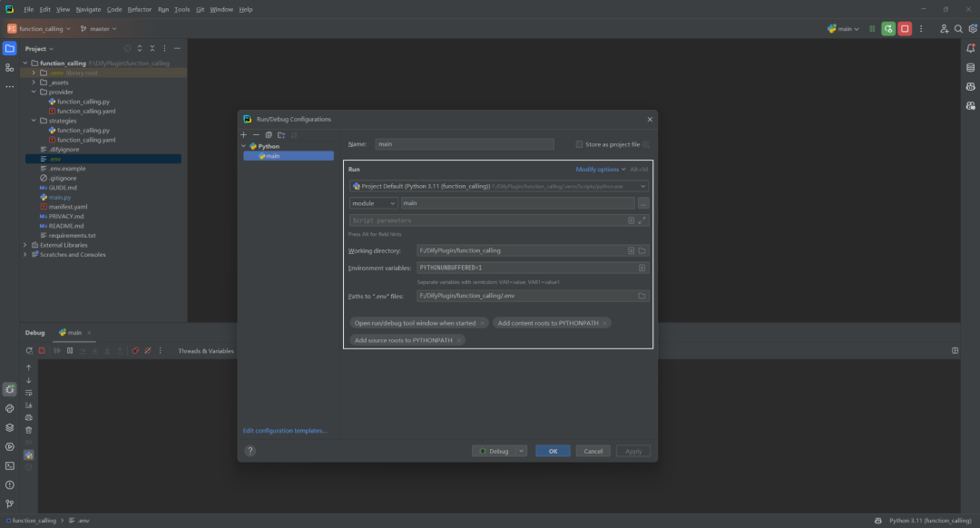
Task: Clear console output with the trash icon
Action: (x=29, y=430)
